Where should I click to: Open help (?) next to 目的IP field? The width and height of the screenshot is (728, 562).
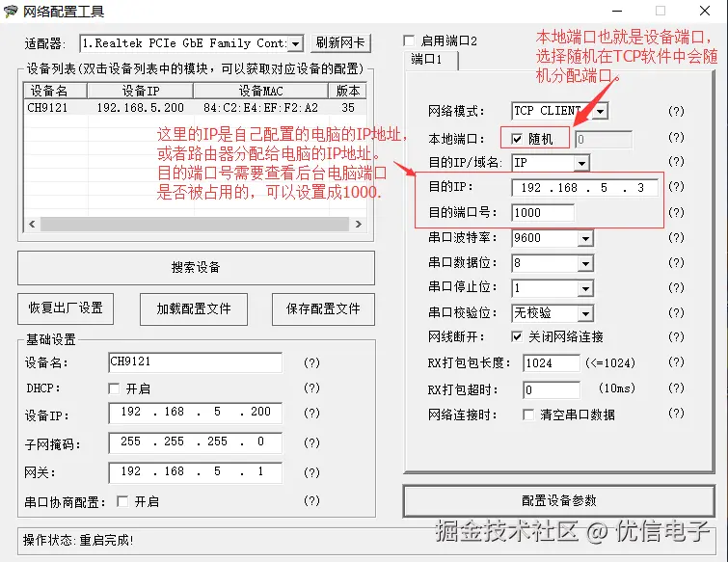pyautogui.click(x=676, y=187)
